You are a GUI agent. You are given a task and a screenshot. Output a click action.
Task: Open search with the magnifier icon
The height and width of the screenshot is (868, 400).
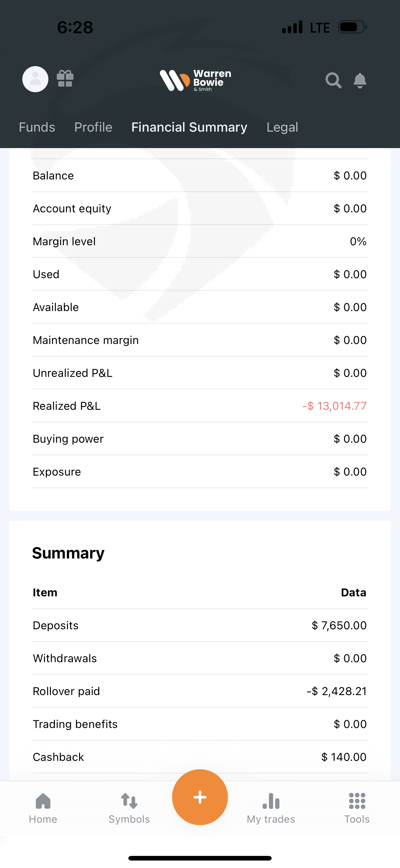click(333, 80)
